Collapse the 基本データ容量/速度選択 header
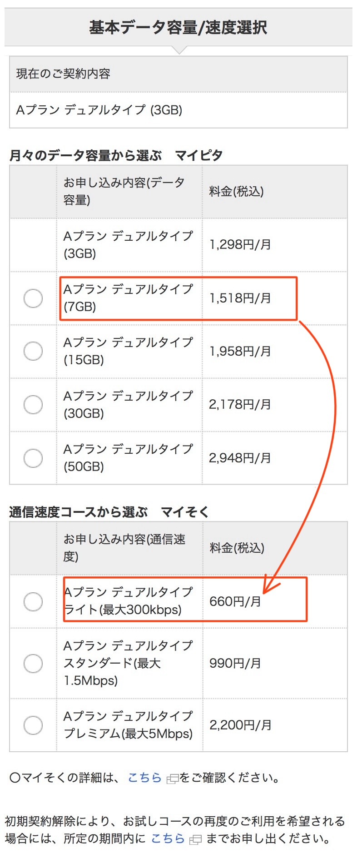Image resolution: width=357 pixels, height=868 pixels. 178,27
